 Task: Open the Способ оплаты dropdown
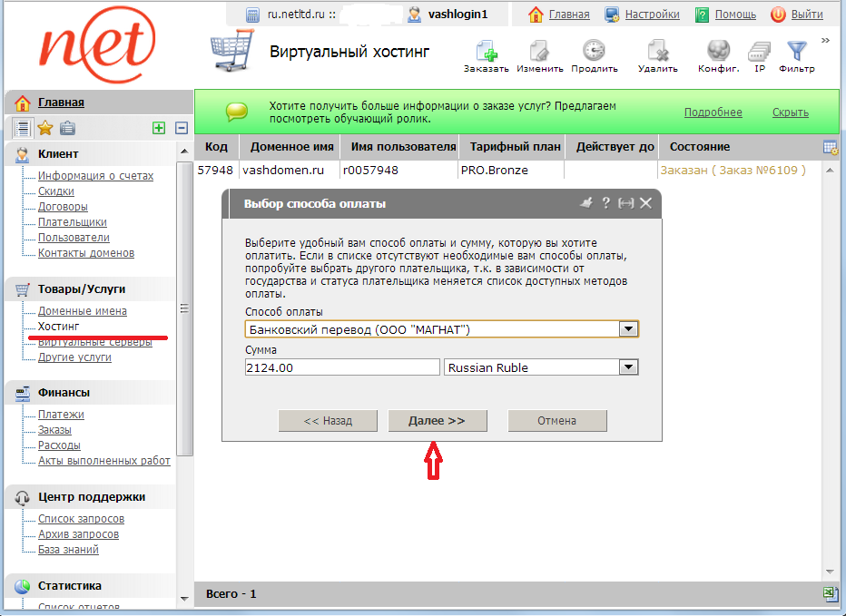[x=628, y=328]
